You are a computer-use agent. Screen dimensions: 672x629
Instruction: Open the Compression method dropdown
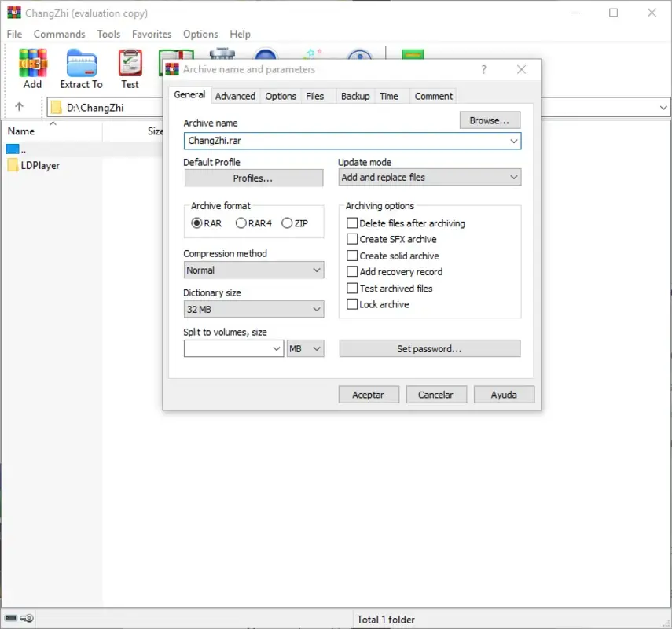click(318, 270)
